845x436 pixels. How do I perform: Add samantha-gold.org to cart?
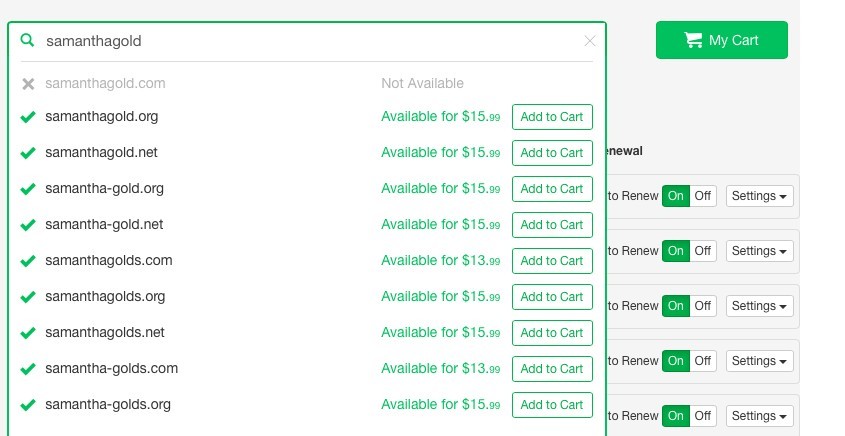[x=552, y=189]
